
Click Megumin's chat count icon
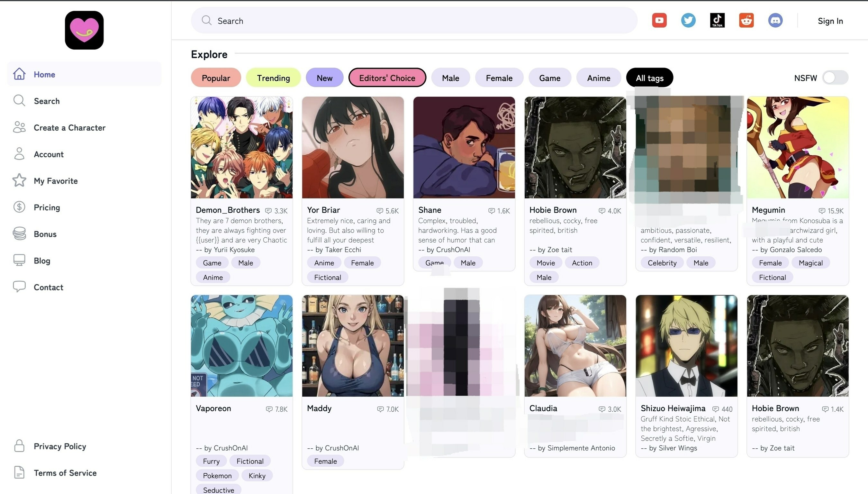pos(822,211)
